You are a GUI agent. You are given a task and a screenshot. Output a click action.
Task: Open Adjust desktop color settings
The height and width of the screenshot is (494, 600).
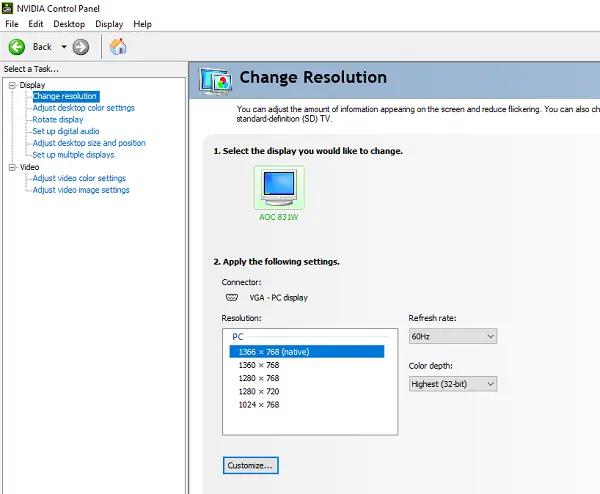coord(83,108)
